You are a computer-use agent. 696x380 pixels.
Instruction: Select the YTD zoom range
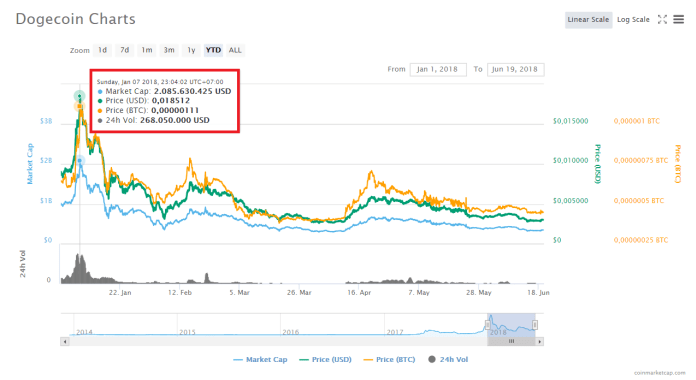214,50
